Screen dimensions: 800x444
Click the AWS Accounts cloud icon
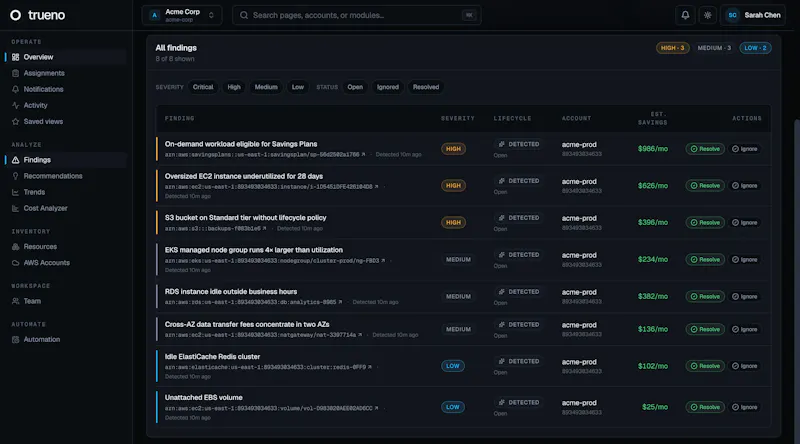pyautogui.click(x=15, y=263)
